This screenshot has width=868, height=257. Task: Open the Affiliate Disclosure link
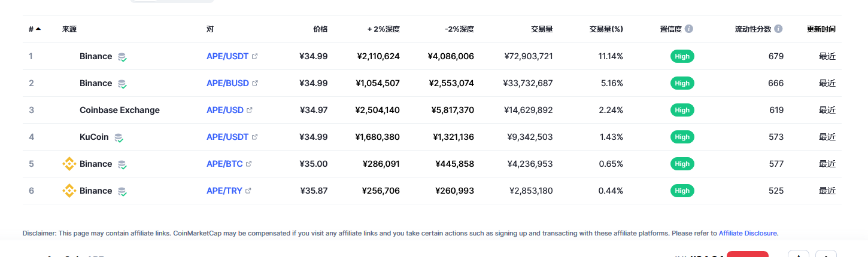(x=748, y=233)
